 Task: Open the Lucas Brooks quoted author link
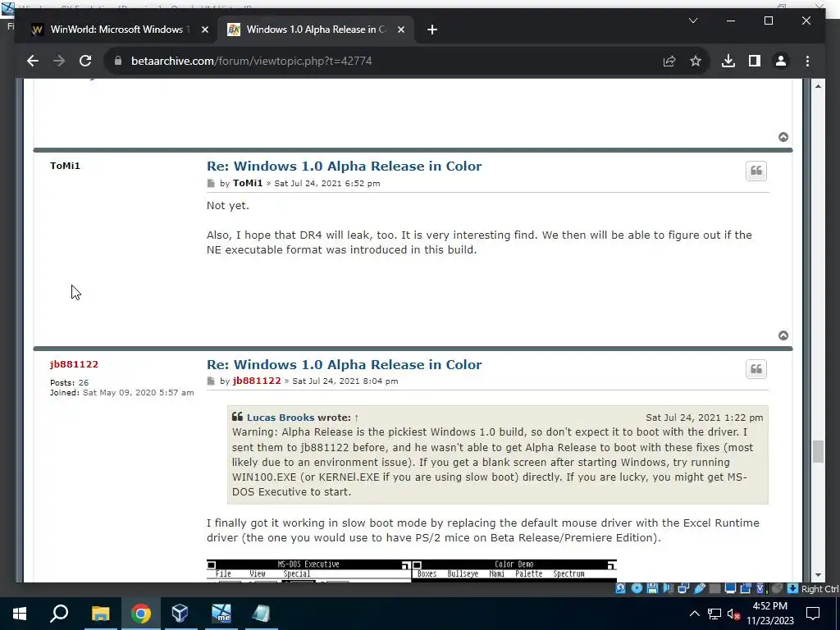pos(281,418)
